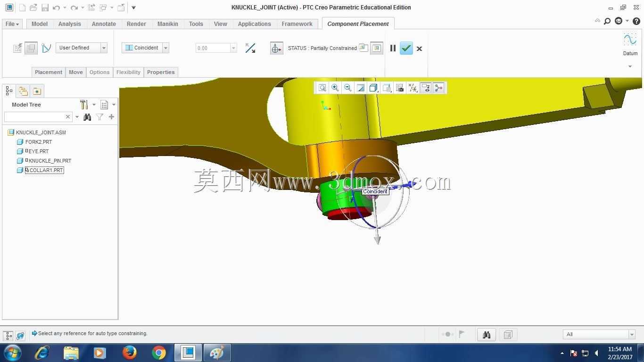Image resolution: width=644 pixels, height=362 pixels.
Task: Select the Model Tree navigator tab
Action: pos(9,90)
